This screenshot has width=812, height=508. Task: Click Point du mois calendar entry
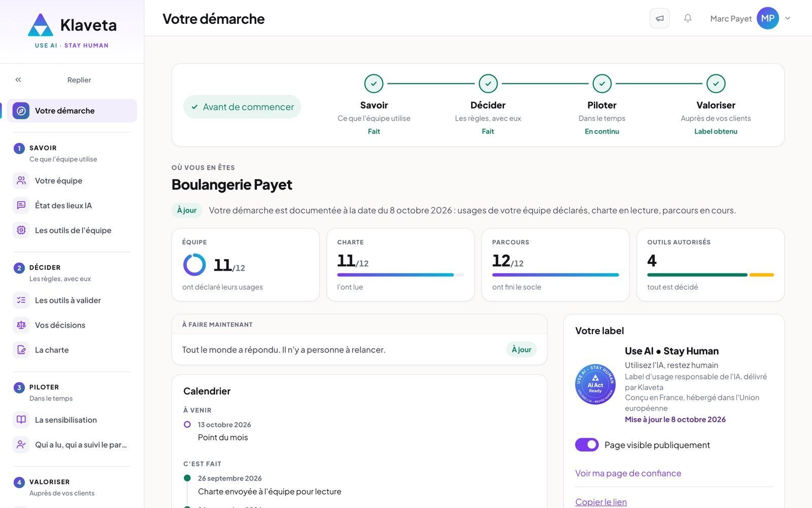pyautogui.click(x=223, y=437)
